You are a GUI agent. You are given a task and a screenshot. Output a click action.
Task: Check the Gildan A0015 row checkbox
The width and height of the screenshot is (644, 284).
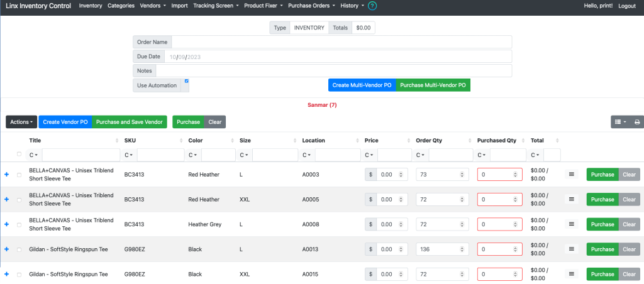pyautogui.click(x=19, y=275)
